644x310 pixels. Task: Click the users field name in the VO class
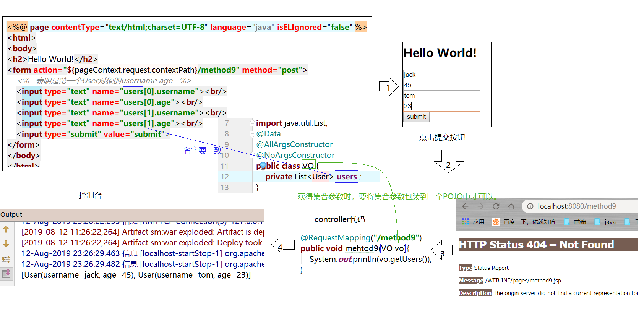point(347,177)
